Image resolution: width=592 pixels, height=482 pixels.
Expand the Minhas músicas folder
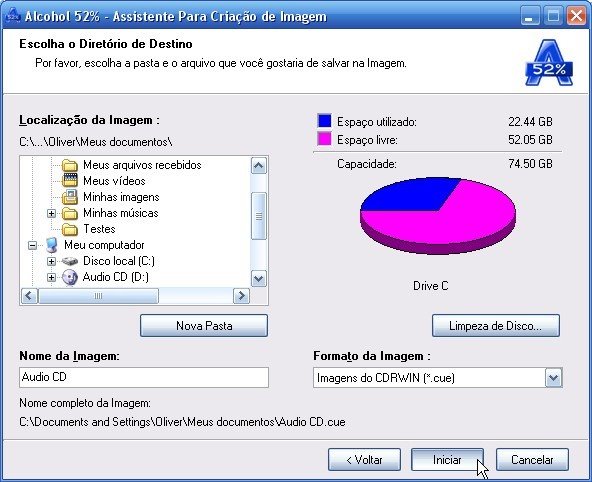pyautogui.click(x=51, y=213)
